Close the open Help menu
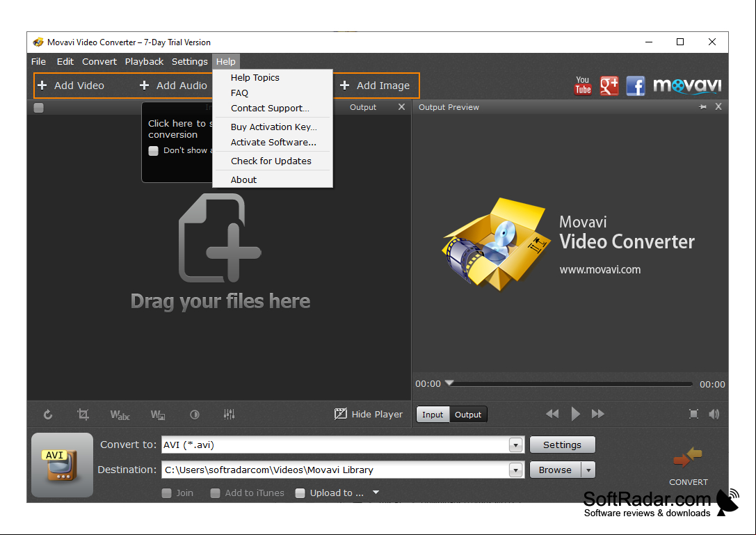This screenshot has width=756, height=535. tap(225, 62)
